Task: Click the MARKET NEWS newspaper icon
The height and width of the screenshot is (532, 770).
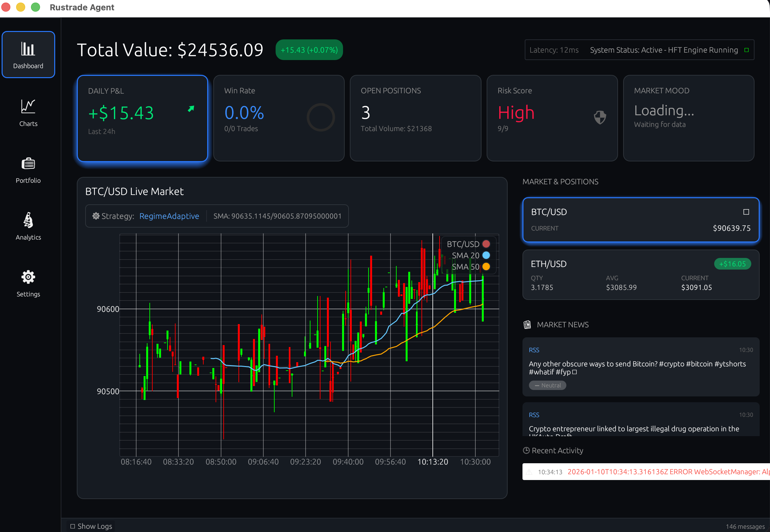Action: tap(527, 325)
